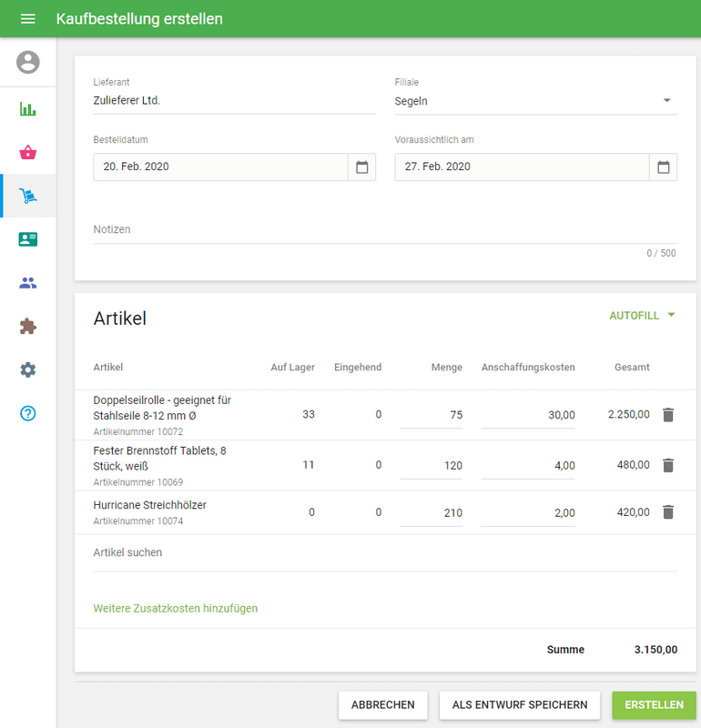Viewport: 701px width, 728px height.
Task: Focus the Artikel suchen search field
Action: 384,553
